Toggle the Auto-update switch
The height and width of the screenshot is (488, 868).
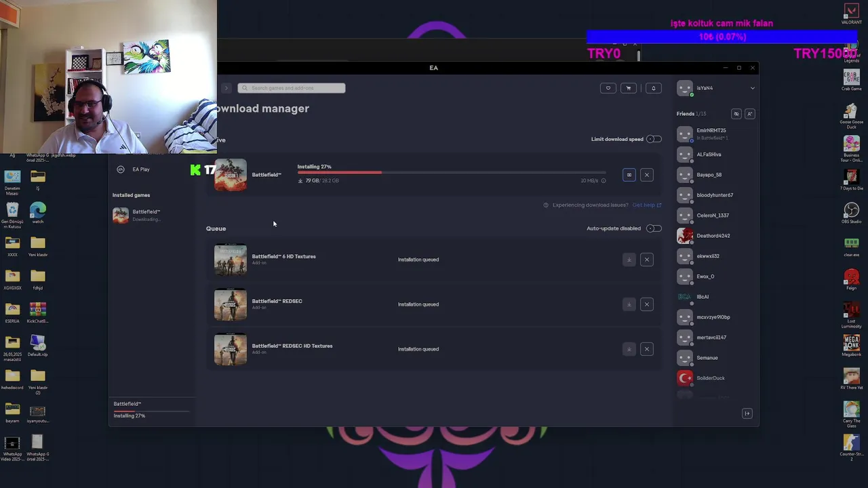click(x=654, y=228)
